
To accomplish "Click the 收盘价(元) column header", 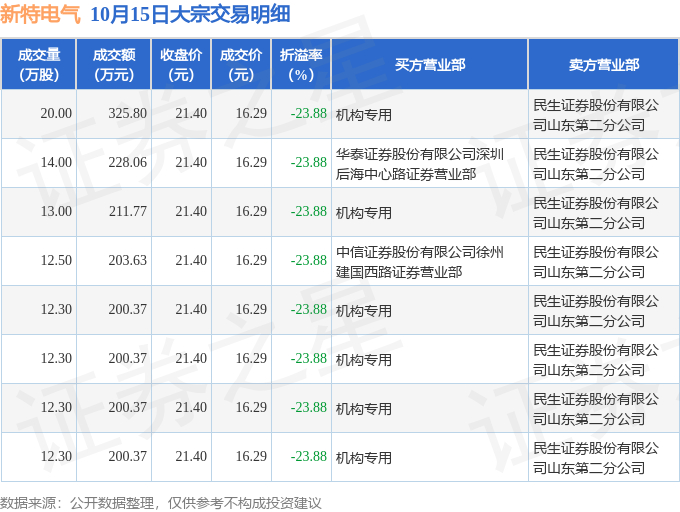I will (181, 65).
